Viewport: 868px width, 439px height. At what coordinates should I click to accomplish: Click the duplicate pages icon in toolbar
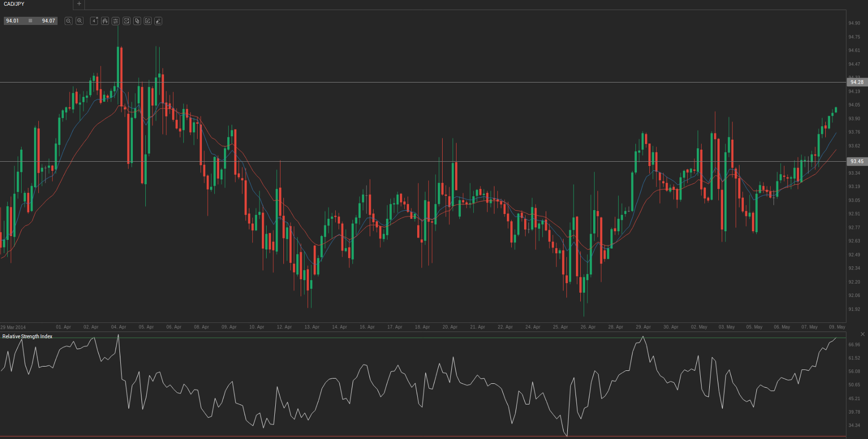[x=137, y=21]
